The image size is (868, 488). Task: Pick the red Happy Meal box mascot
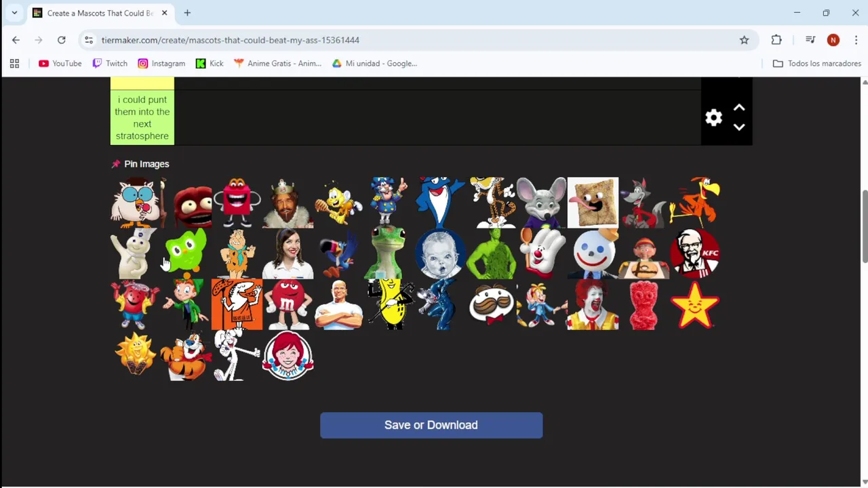click(x=237, y=203)
